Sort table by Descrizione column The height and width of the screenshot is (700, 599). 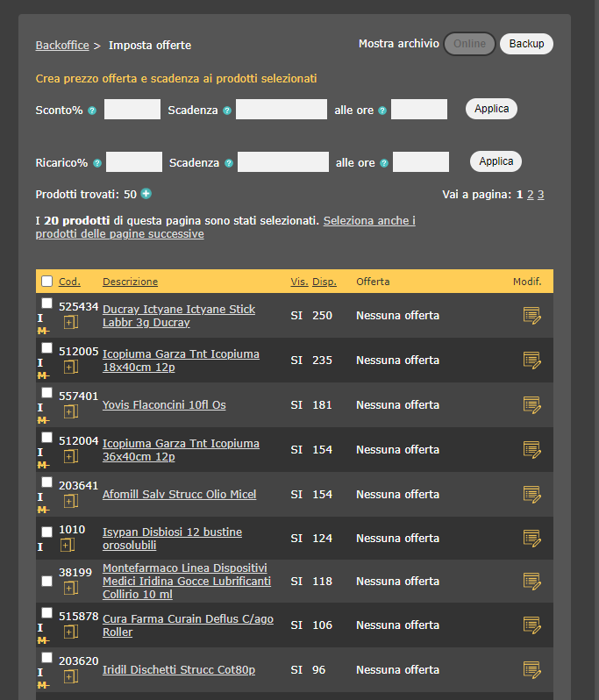[130, 282]
